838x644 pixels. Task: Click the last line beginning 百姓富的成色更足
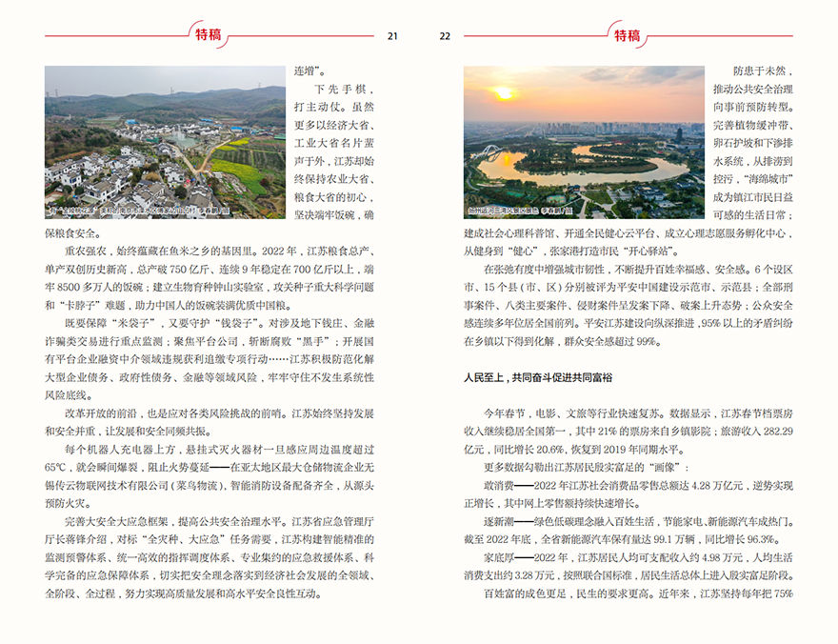[639, 594]
